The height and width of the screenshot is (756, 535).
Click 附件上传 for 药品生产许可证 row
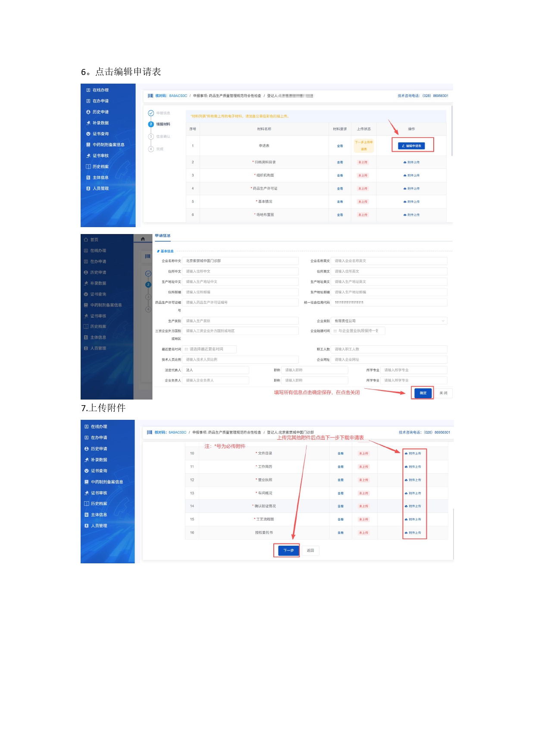coord(411,189)
